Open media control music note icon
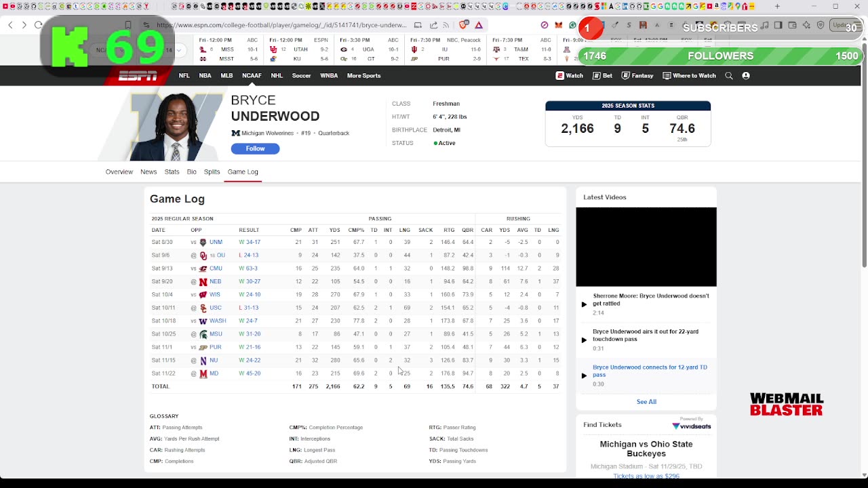This screenshot has width=868, height=488. [x=765, y=25]
